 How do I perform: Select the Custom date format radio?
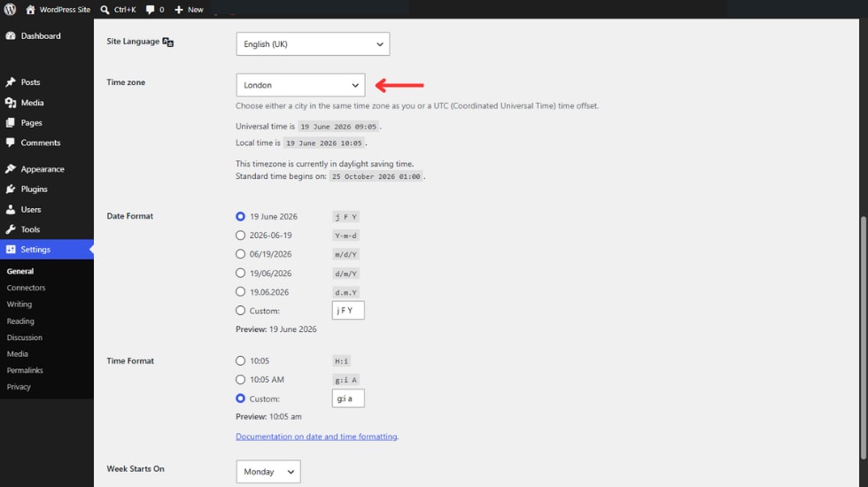(x=240, y=311)
